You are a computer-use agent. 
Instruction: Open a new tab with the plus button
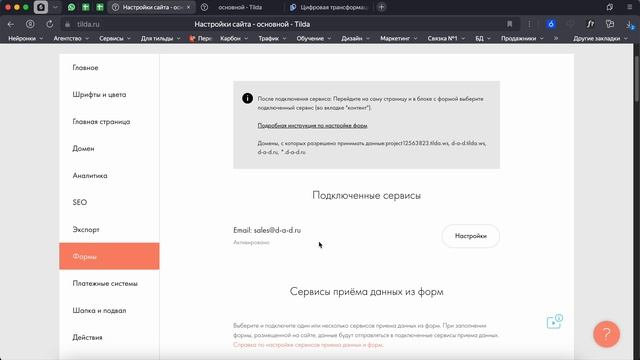(381, 7)
